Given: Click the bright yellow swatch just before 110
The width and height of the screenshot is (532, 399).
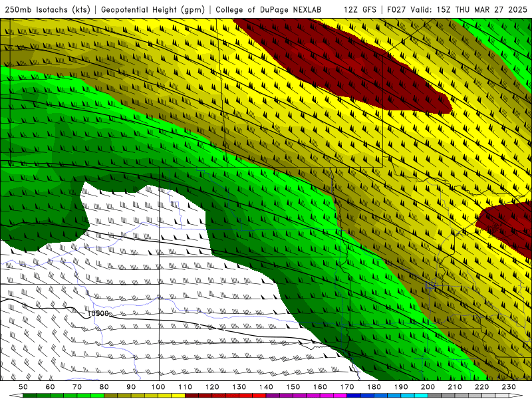Looking at the screenshot, I should 178,396.
